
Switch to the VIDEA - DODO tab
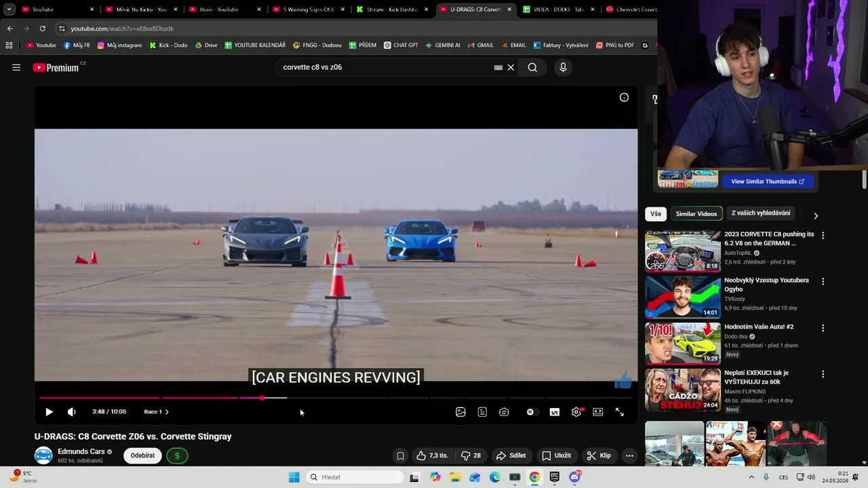pyautogui.click(x=559, y=9)
